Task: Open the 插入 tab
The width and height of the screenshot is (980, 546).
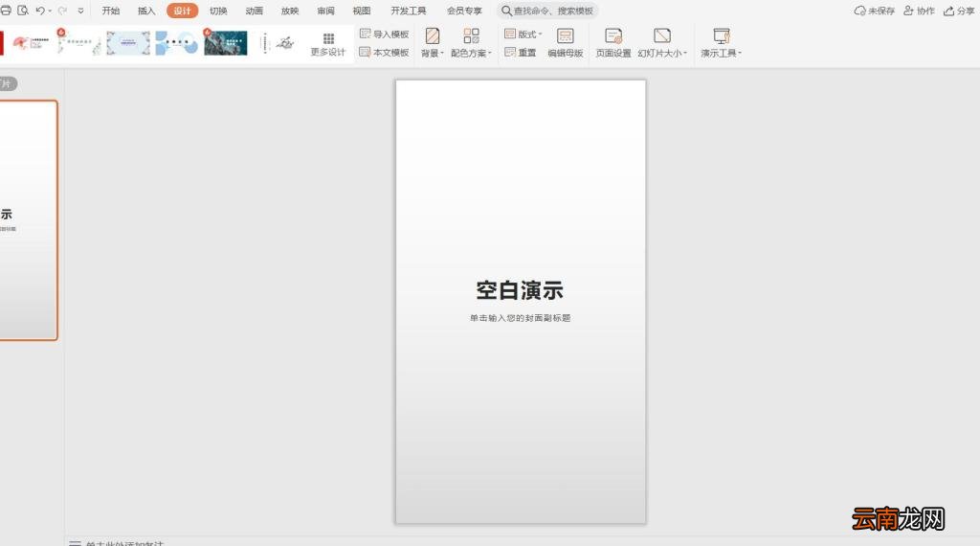Action: (x=146, y=11)
